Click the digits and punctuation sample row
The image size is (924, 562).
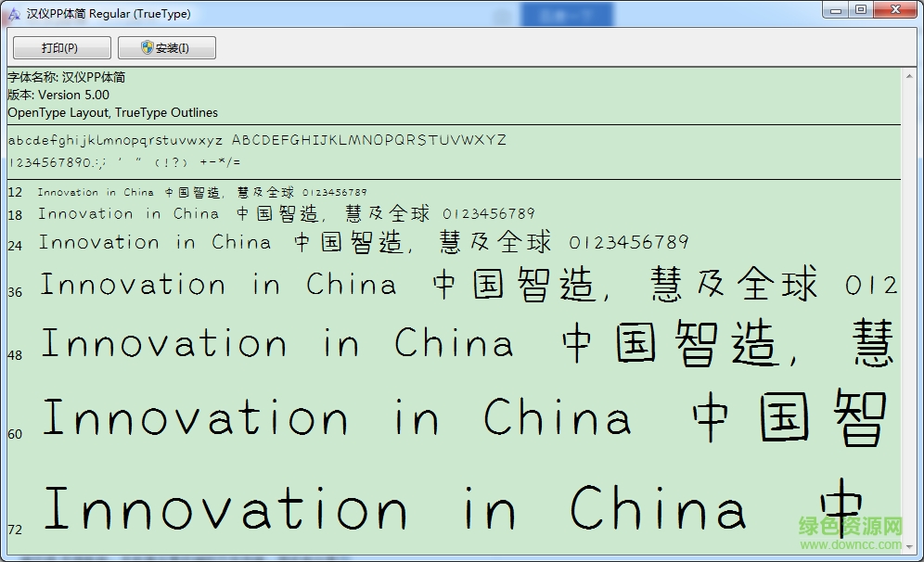click(x=123, y=161)
